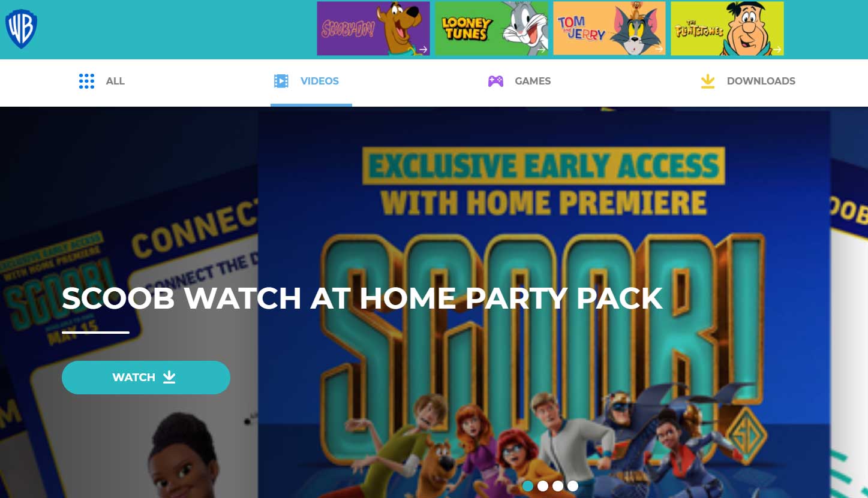Click the arrow on the Flintstones banner
This screenshot has height=498, width=868.
click(x=777, y=50)
